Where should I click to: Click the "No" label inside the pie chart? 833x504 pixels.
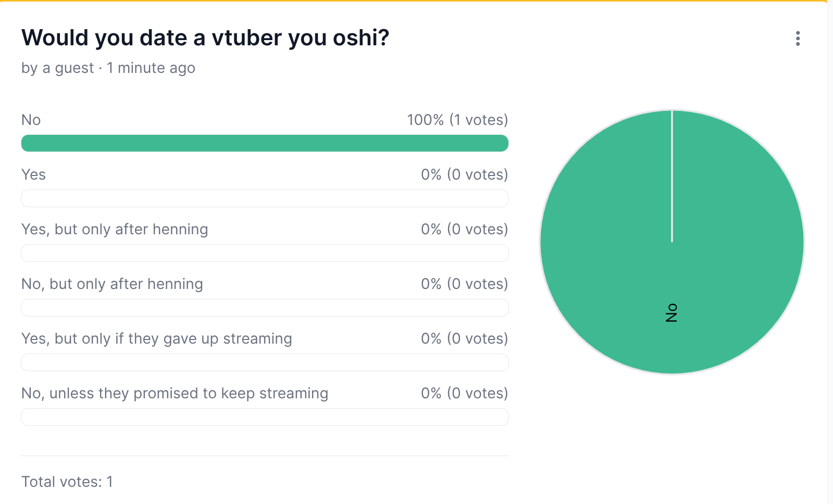672,313
